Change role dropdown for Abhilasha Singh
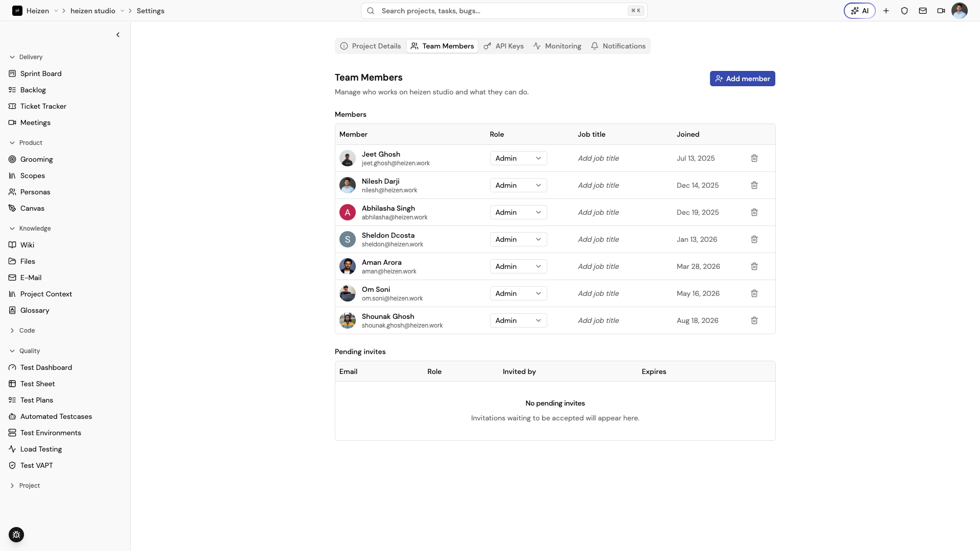The height and width of the screenshot is (551, 980). click(518, 212)
